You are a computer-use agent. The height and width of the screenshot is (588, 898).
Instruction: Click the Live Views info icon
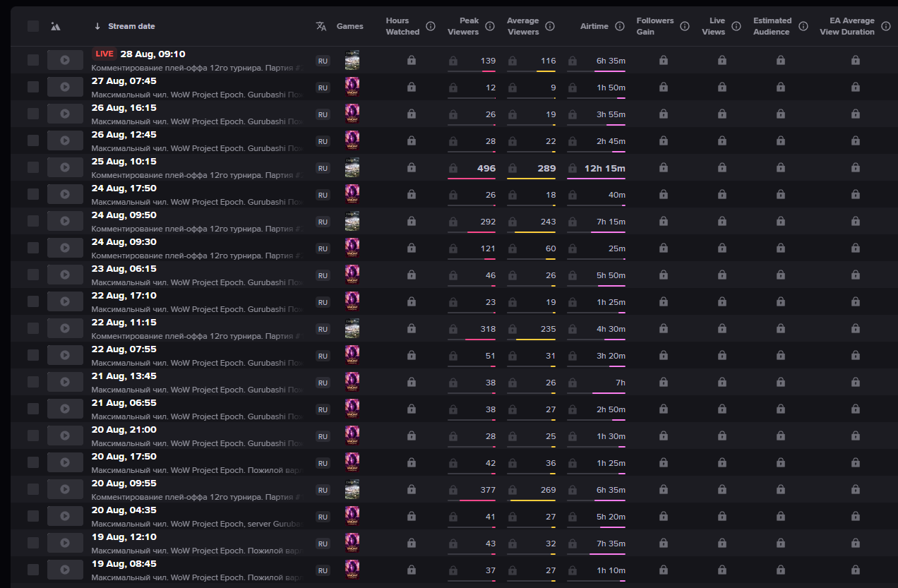(736, 26)
